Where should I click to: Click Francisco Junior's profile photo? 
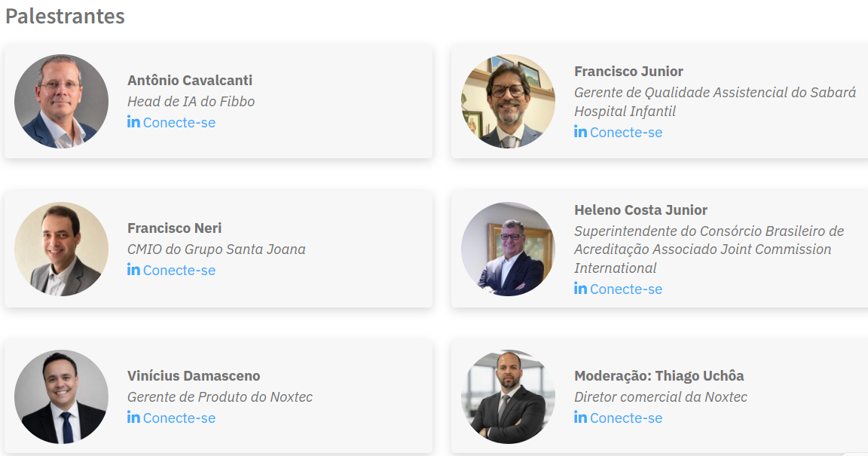(508, 101)
